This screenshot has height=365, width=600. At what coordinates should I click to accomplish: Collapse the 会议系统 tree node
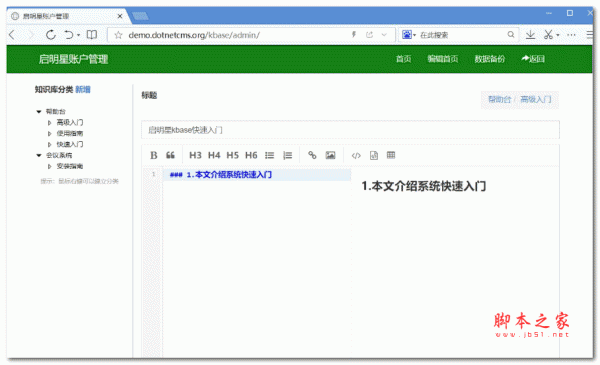tap(39, 155)
